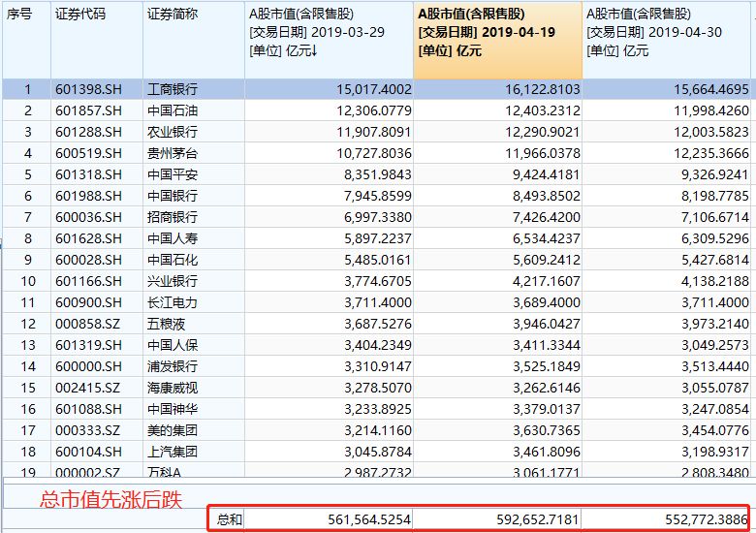Select value cell 16,122.8103
The height and width of the screenshot is (533, 756).
pos(497,89)
